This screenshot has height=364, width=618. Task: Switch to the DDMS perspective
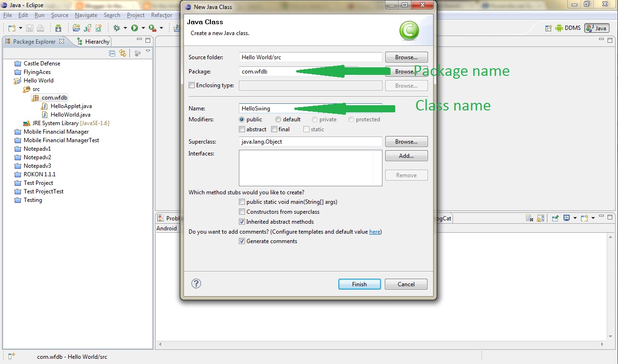pos(568,28)
